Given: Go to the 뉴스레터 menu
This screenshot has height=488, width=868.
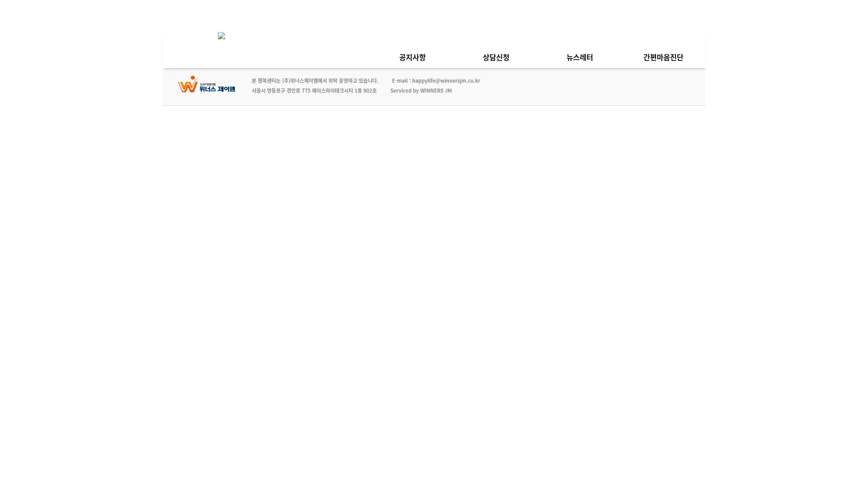Looking at the screenshot, I should click(580, 57).
